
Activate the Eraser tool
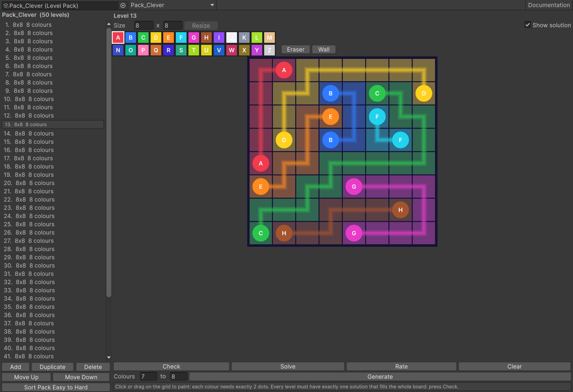[x=296, y=50]
